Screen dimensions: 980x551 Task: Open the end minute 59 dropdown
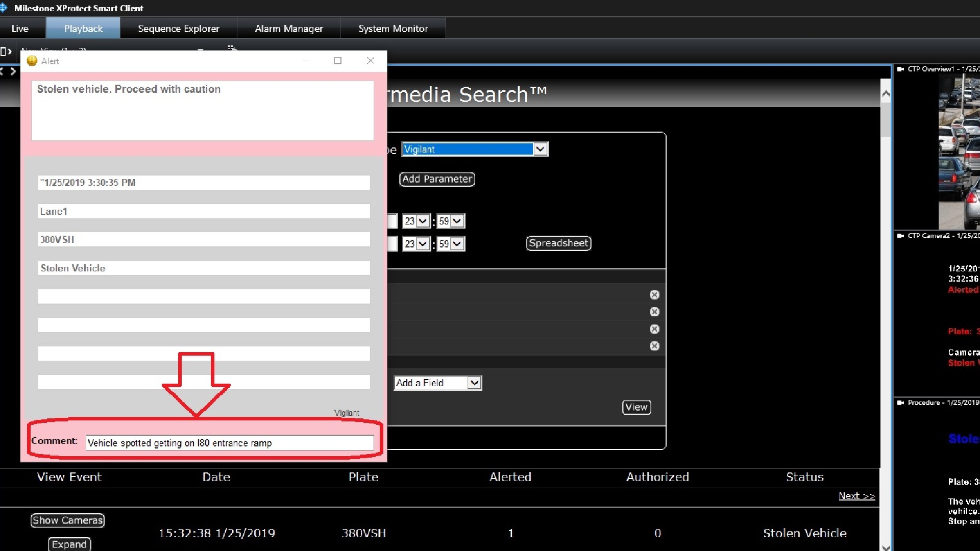(x=457, y=244)
